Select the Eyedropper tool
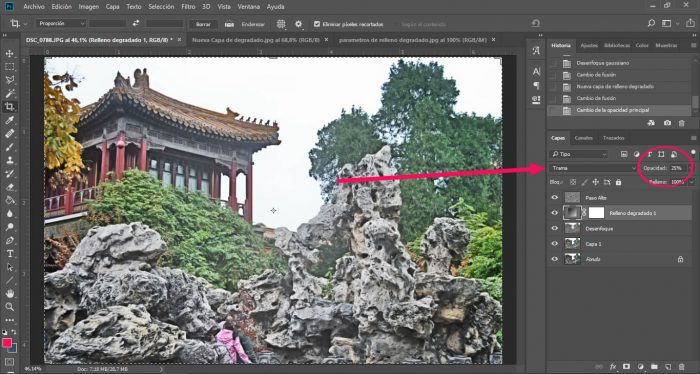Screen dimensions: 700x374 coord(9,120)
